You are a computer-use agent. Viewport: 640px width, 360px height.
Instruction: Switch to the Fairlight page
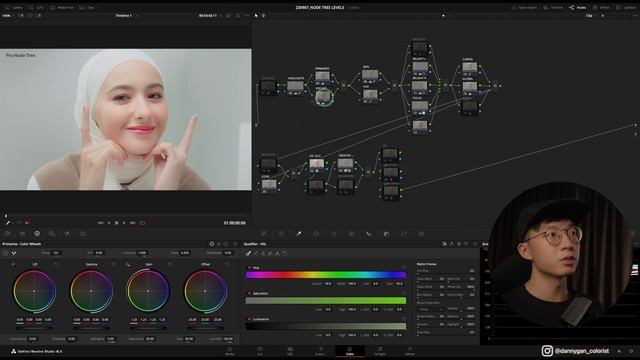click(380, 351)
